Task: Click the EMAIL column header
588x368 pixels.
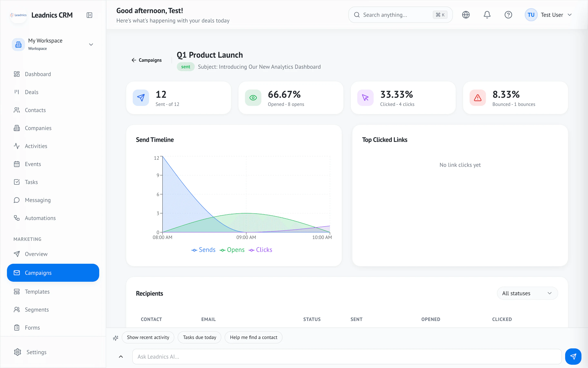Action: coord(208,319)
